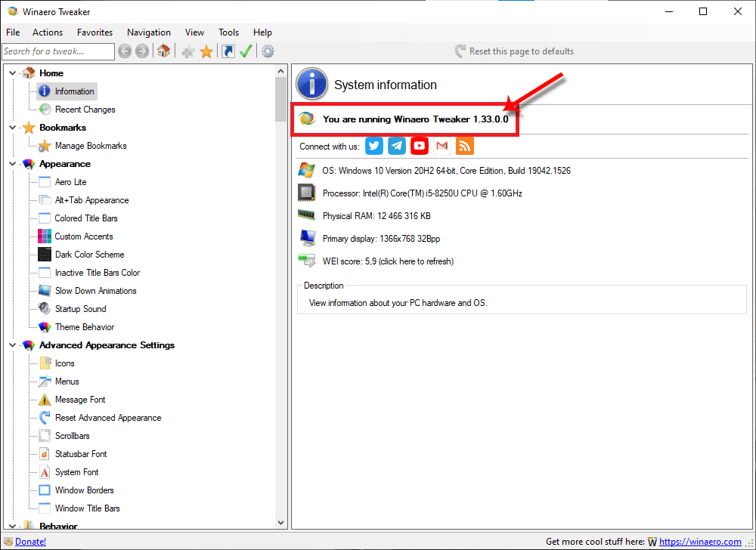Click the gray add-bookmark star icon
Image resolution: width=756 pixels, height=550 pixels.
[x=188, y=51]
